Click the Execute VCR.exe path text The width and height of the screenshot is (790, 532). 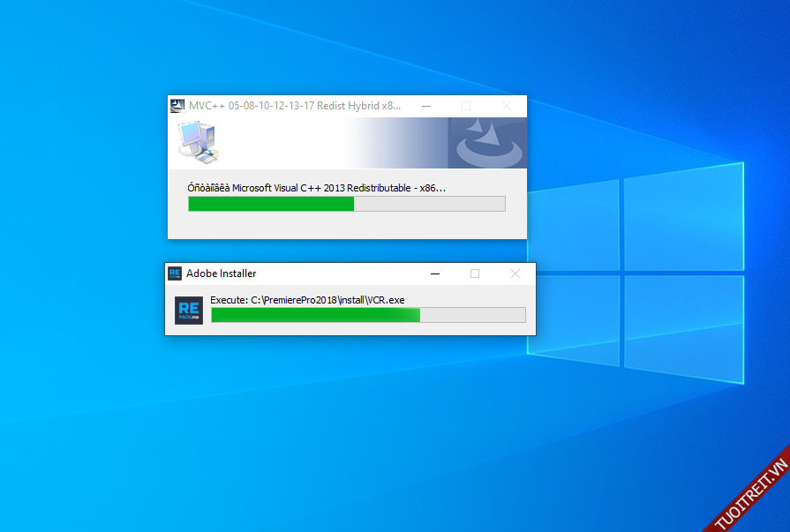click(307, 300)
